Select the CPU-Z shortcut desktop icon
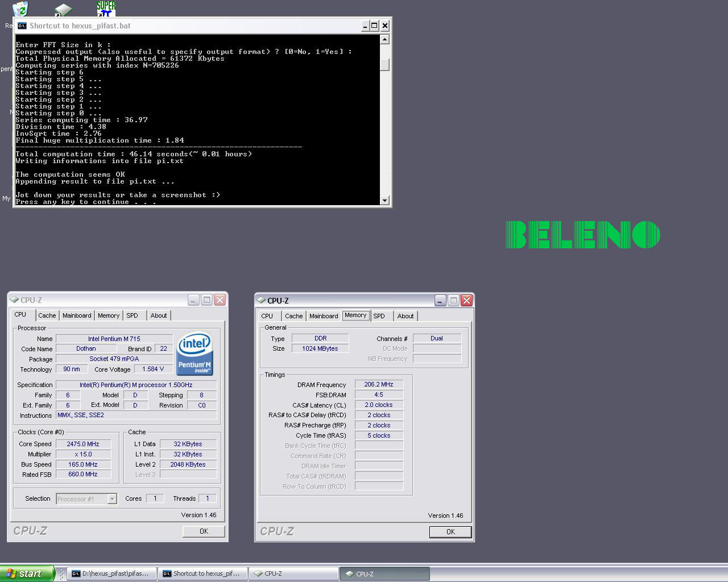The width and height of the screenshot is (728, 582). point(63,9)
